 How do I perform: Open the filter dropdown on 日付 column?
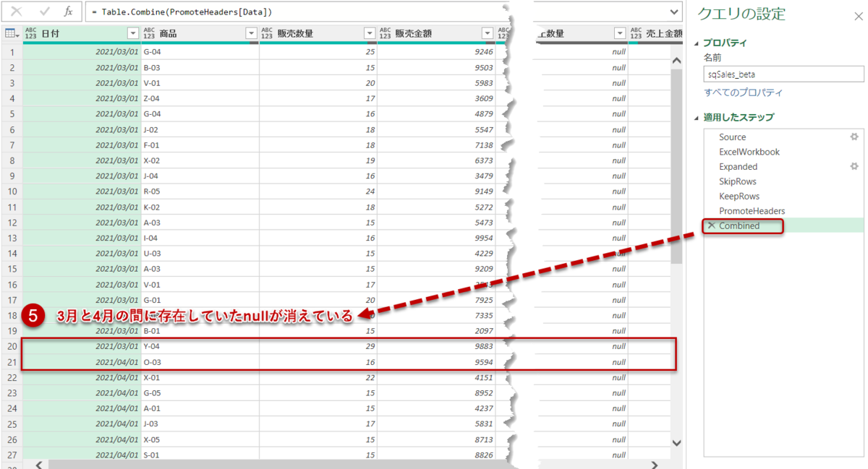tap(132, 33)
